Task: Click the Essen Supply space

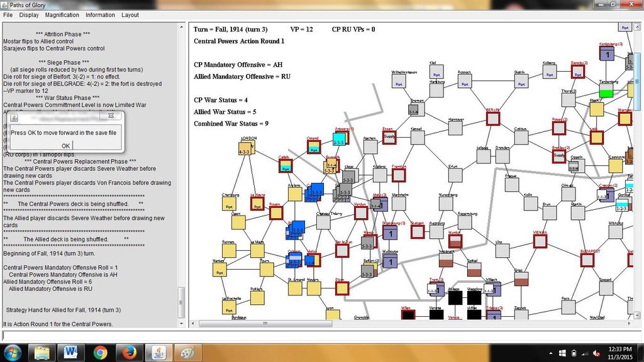Action: (389, 137)
